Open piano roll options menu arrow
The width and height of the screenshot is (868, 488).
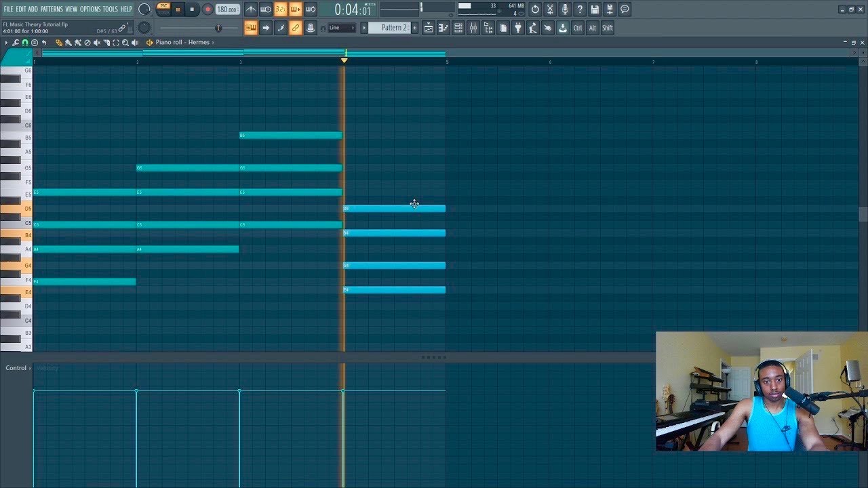(7, 43)
